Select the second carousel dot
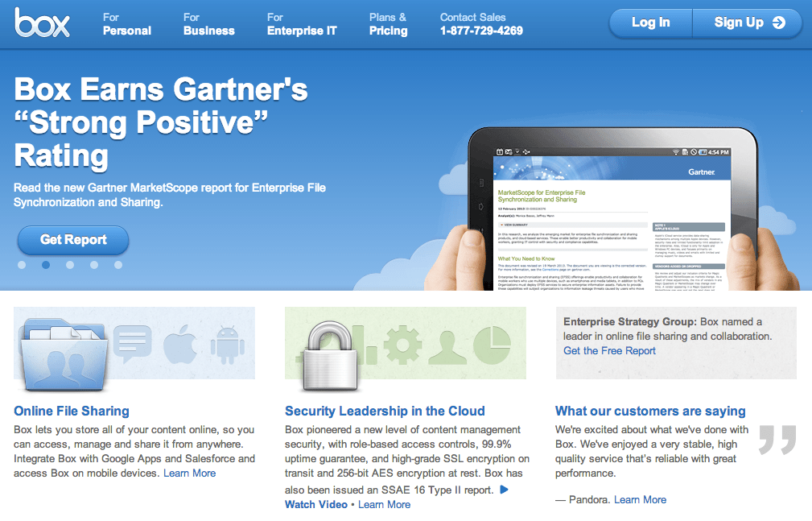This screenshot has width=812, height=521. [x=46, y=265]
